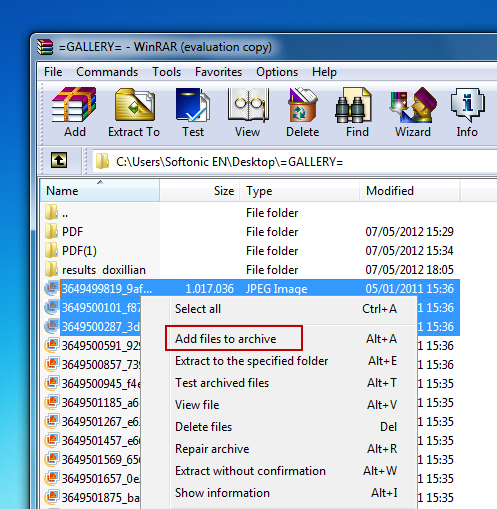The width and height of the screenshot is (497, 509).
Task: Click JPEG icon of 3649499819_9af file
Action: (52, 288)
